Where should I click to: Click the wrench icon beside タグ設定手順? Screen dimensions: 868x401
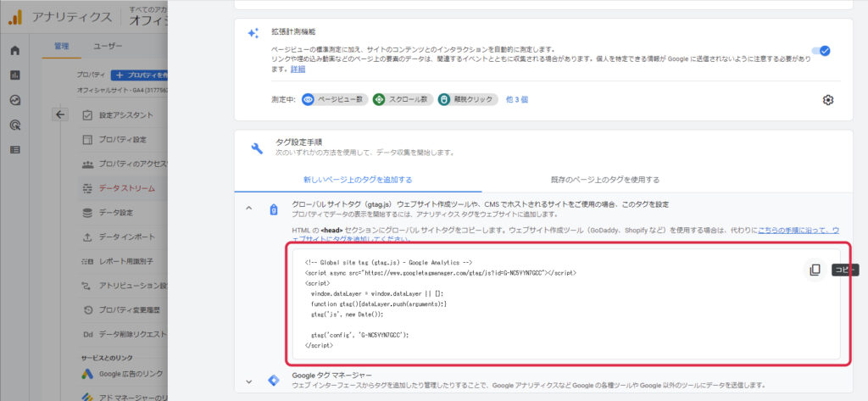coord(257,148)
